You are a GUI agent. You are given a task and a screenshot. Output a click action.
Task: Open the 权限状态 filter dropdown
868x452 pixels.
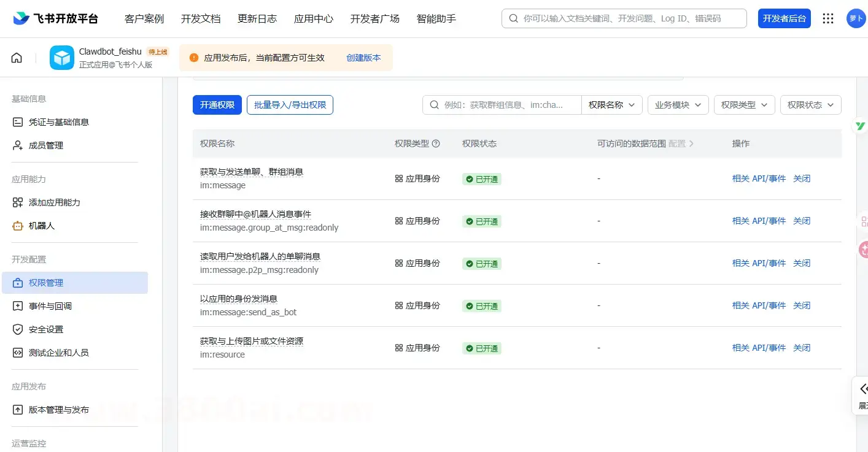point(810,105)
